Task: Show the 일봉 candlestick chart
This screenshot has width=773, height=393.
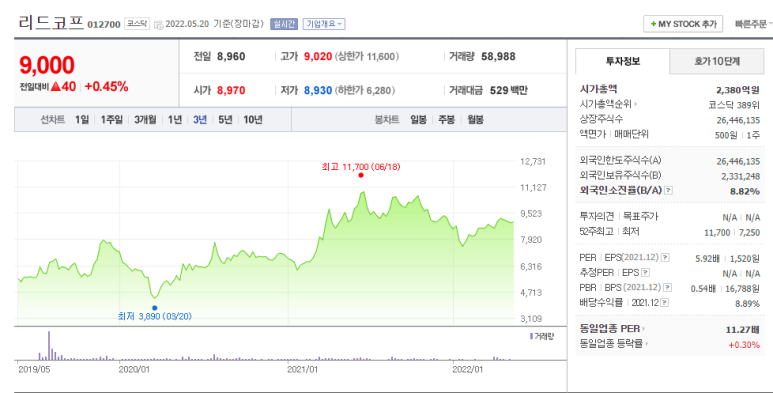Action: 419,119
